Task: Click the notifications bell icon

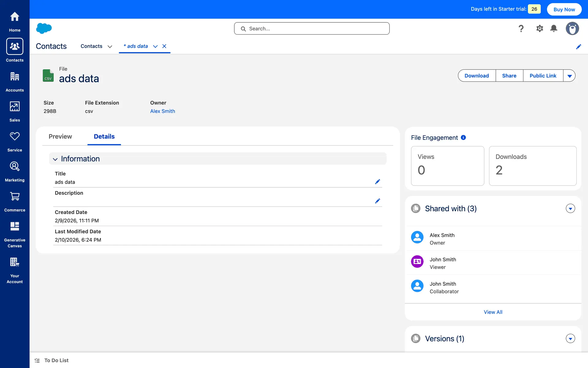Action: [553, 29]
